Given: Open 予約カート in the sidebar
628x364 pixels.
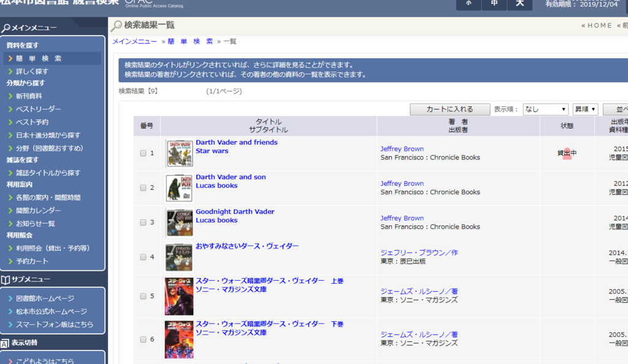Looking at the screenshot, I should click(32, 261).
